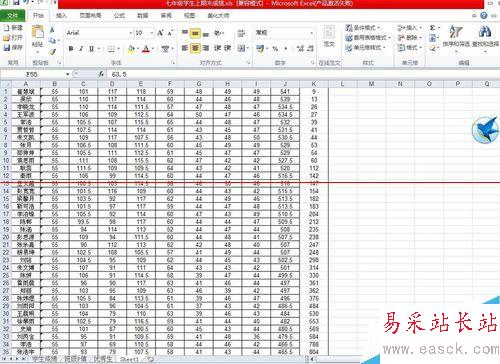Toggle highlighted Center alignment
The width and height of the screenshot is (500, 364).
click(x=195, y=48)
